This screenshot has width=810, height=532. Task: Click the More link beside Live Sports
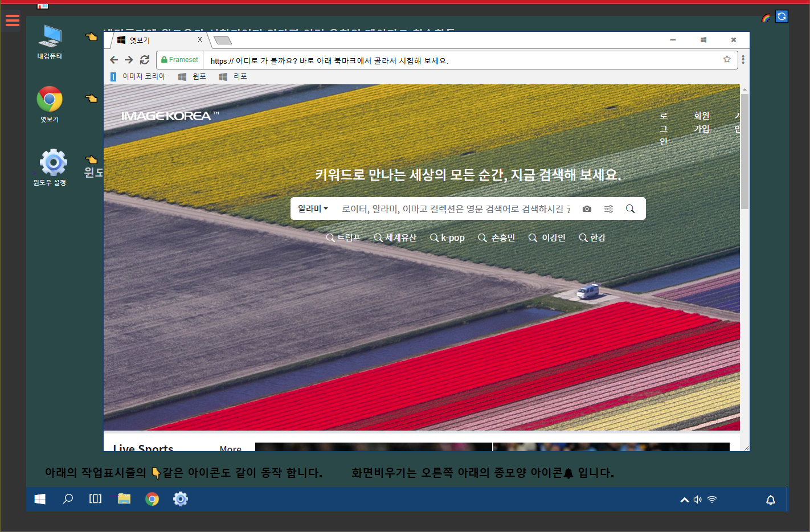coord(231,449)
